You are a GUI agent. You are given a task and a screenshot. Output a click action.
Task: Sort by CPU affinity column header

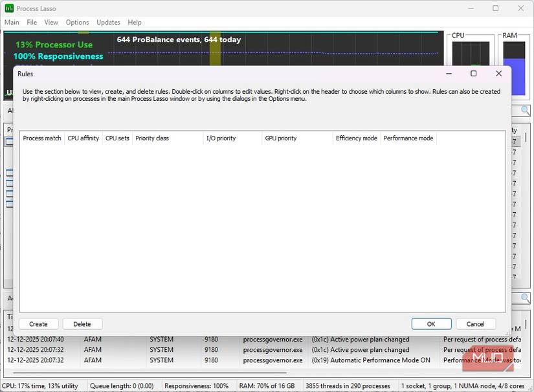click(x=83, y=138)
